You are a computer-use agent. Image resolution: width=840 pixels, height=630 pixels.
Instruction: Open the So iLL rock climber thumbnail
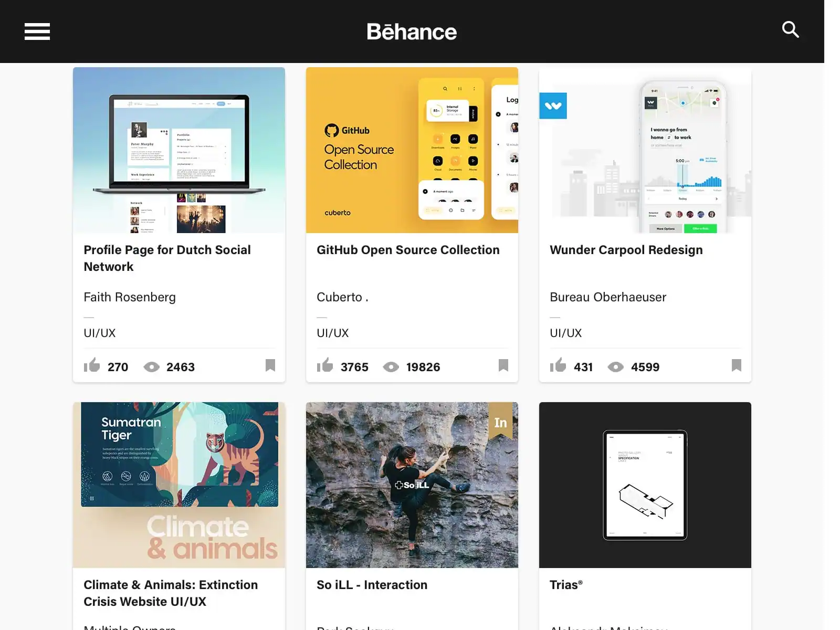[412, 485]
